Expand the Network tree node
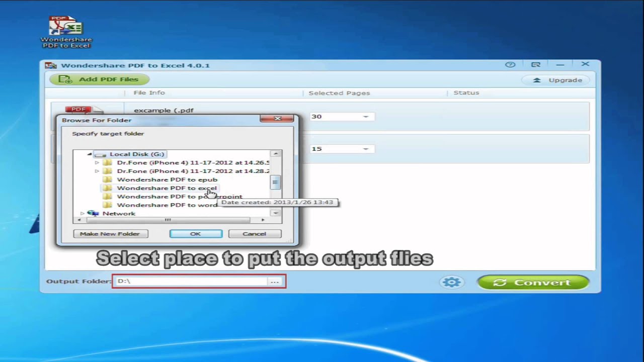 (x=82, y=214)
